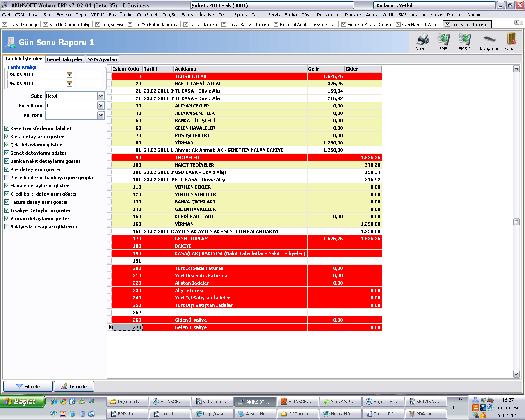Close the Seri No Garanti Takip tab via x
525x420 pixels.
click(46, 25)
